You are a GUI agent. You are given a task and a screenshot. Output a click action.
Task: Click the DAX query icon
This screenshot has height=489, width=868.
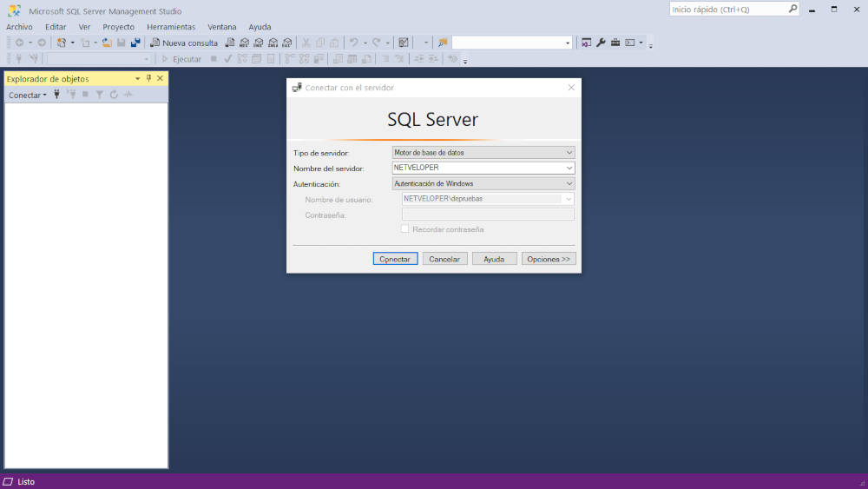point(287,43)
